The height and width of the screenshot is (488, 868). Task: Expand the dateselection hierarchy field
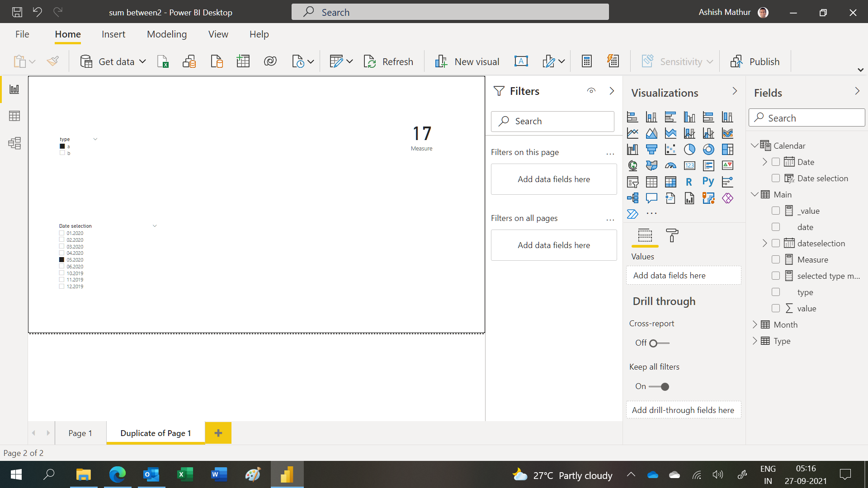(764, 243)
